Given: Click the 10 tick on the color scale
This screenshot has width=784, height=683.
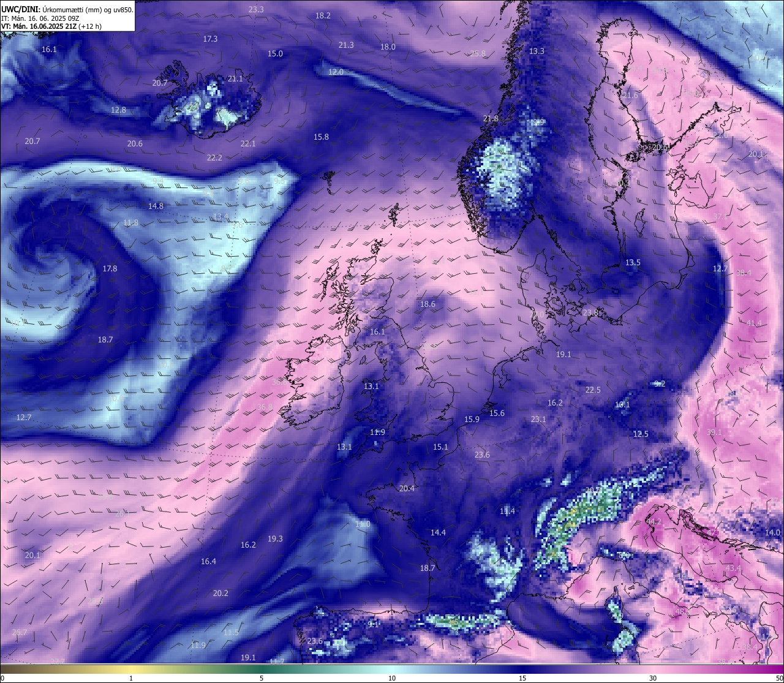Looking at the screenshot, I should [392, 678].
